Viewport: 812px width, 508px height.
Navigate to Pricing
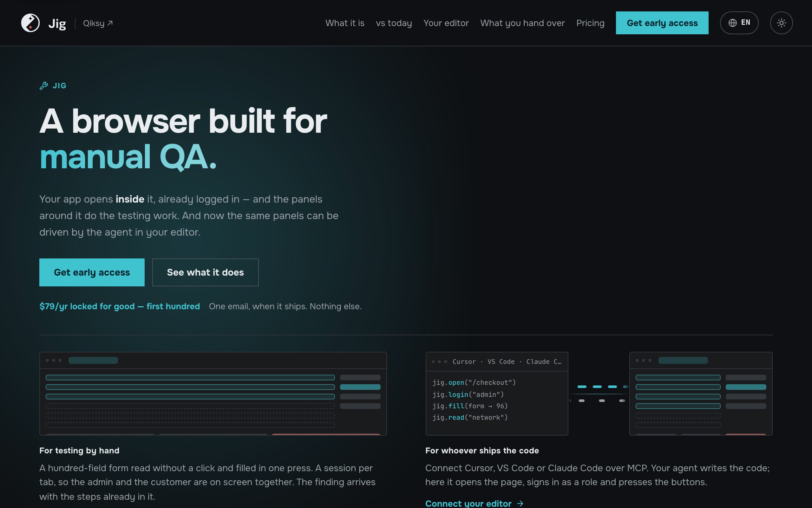click(590, 23)
